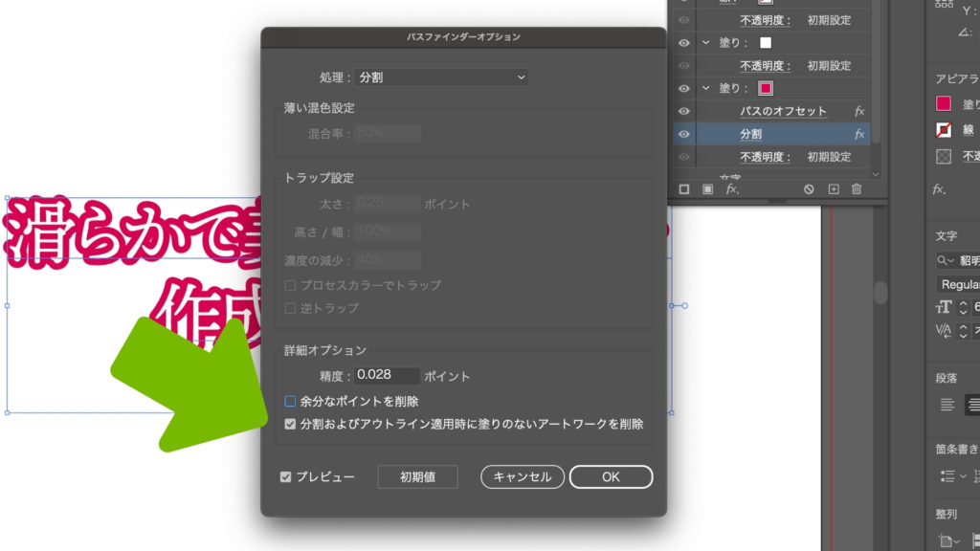980x551 pixels.
Task: Click trash icon to delete selected item
Action: pyautogui.click(x=857, y=189)
